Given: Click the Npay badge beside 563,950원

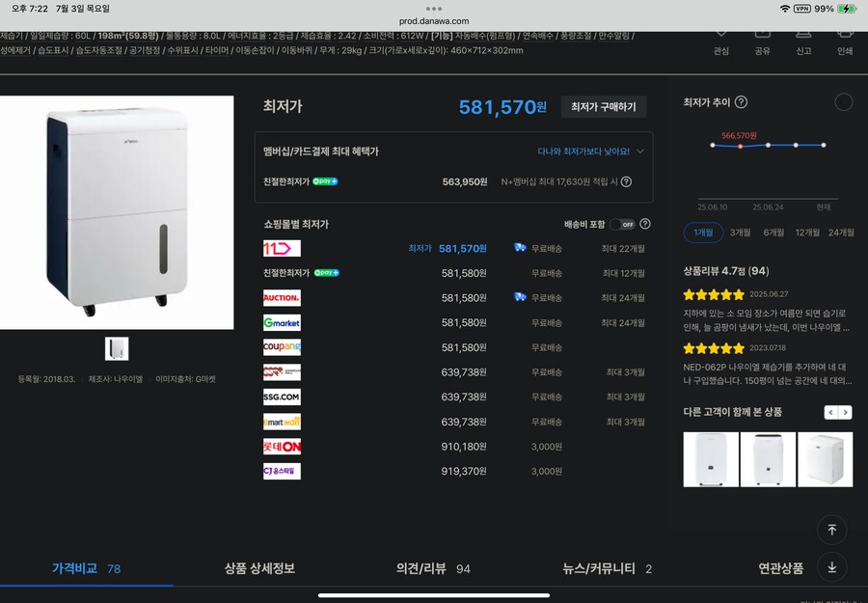Looking at the screenshot, I should pyautogui.click(x=326, y=181).
